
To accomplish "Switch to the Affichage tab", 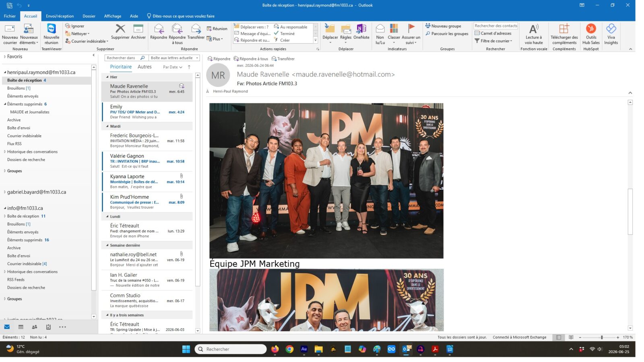I will 113,16.
